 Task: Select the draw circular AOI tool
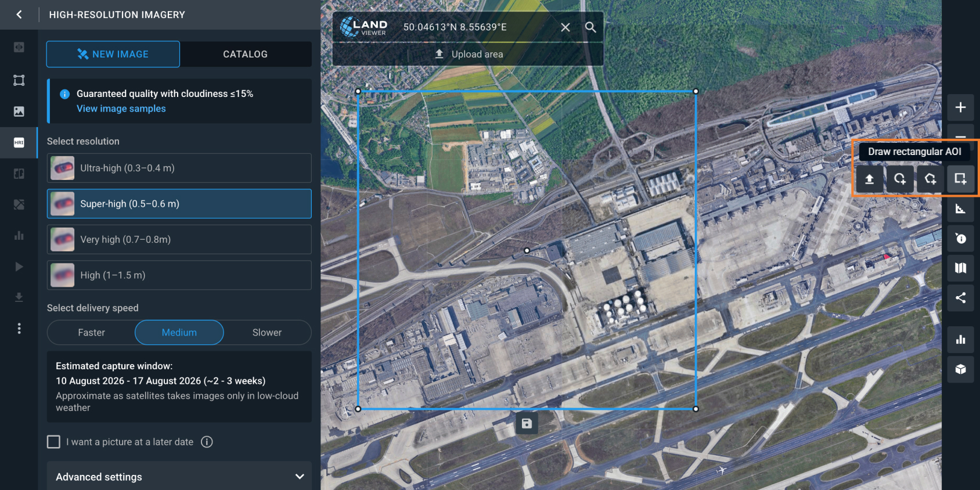pos(900,179)
